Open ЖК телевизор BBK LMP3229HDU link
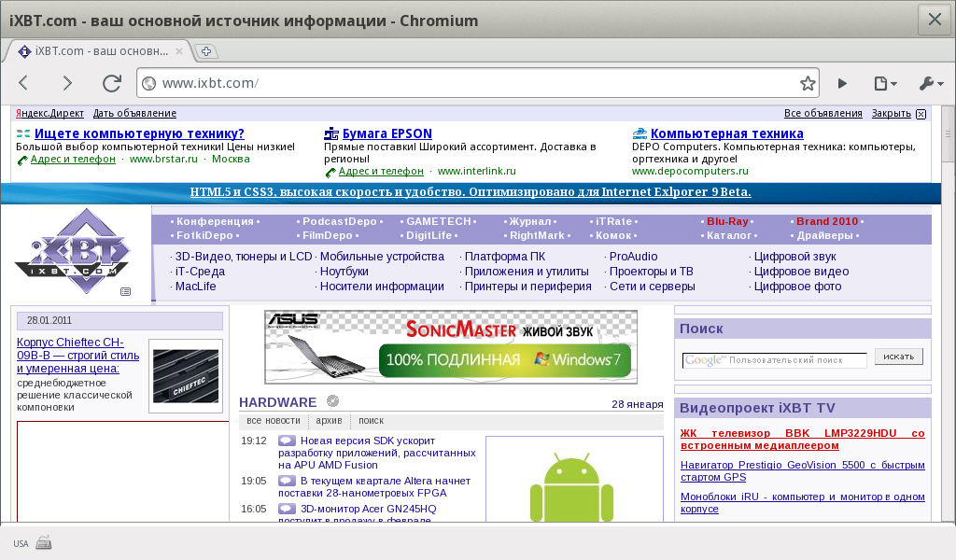 click(802, 440)
